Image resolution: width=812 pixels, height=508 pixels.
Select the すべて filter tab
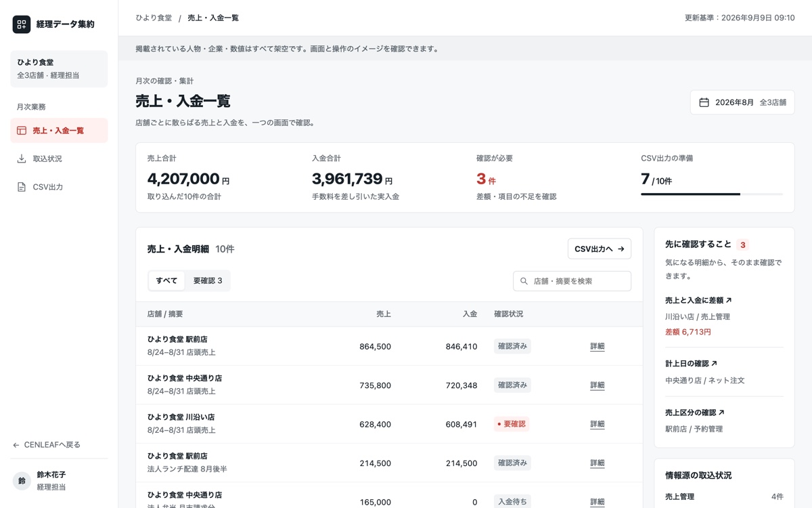[x=166, y=280]
